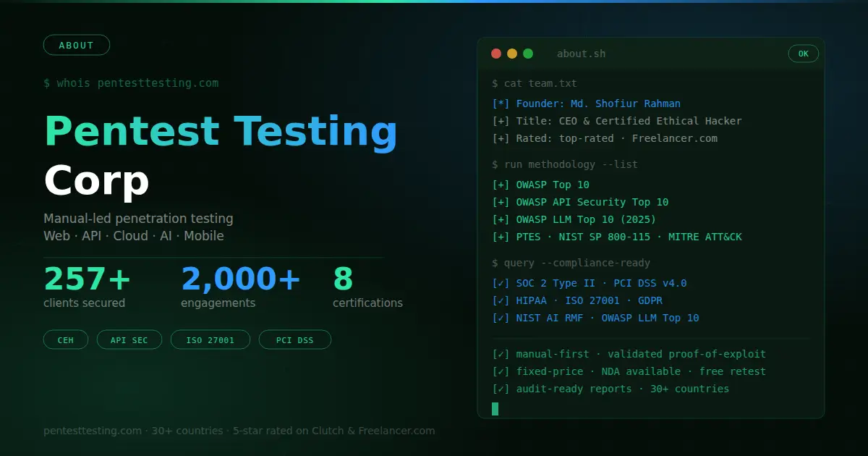Click the white 'Corp' heading
This screenshot has height=456, width=868.
point(96,181)
